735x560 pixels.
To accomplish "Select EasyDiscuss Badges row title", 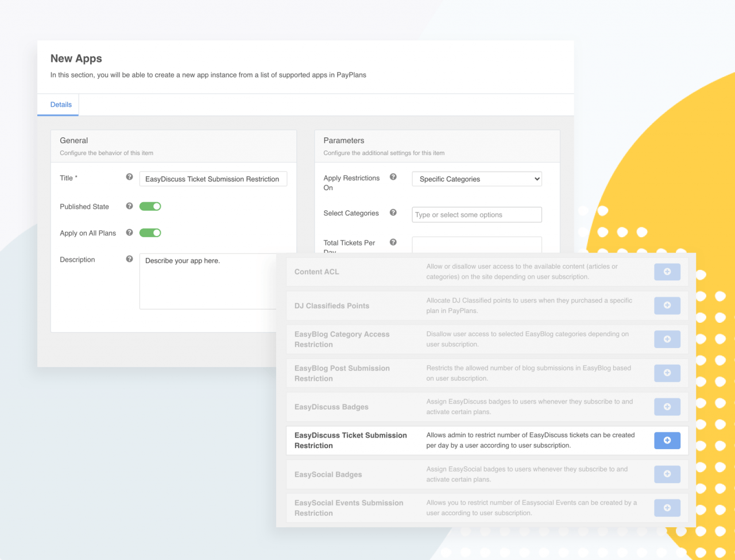I will click(x=331, y=407).
